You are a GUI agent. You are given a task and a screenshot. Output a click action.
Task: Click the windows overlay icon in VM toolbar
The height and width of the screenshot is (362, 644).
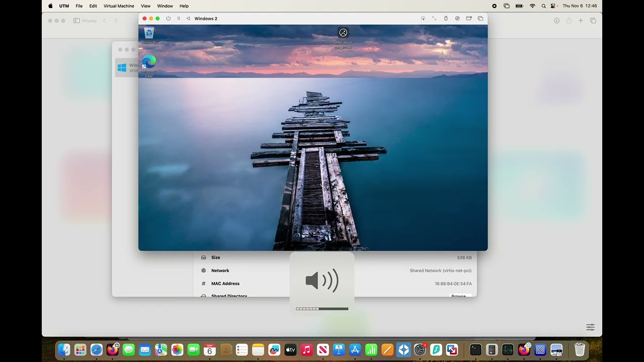point(480,19)
